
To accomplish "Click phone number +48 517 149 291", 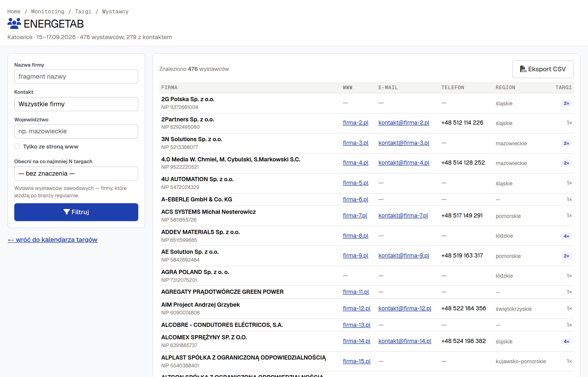I will coord(462,215).
